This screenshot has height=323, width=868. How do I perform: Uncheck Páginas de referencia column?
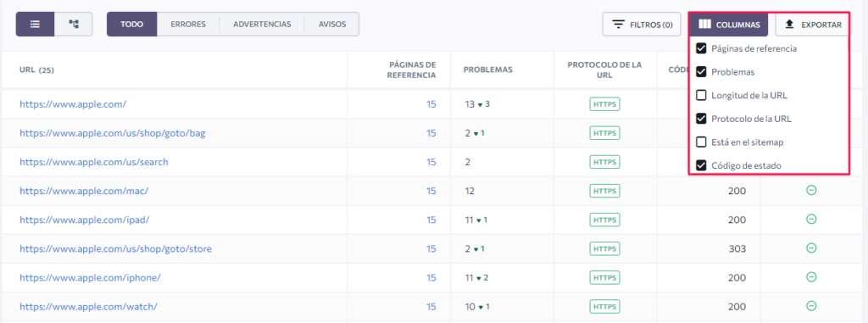701,49
